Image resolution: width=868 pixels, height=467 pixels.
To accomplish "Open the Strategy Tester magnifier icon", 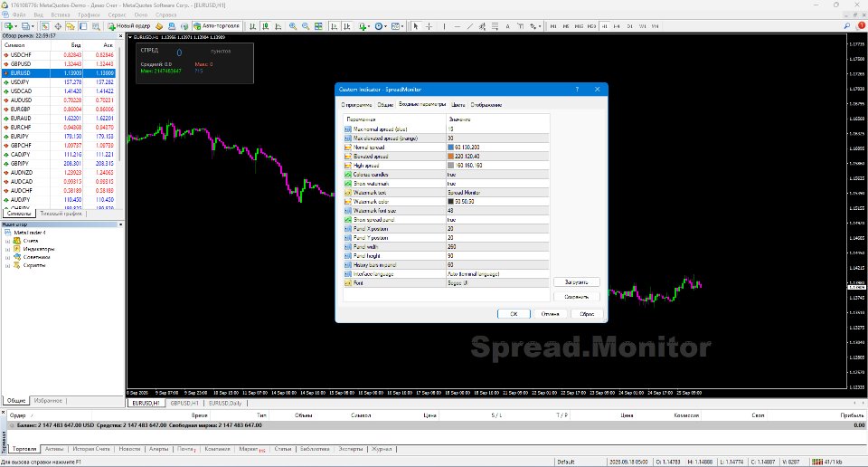I will coord(96,26).
